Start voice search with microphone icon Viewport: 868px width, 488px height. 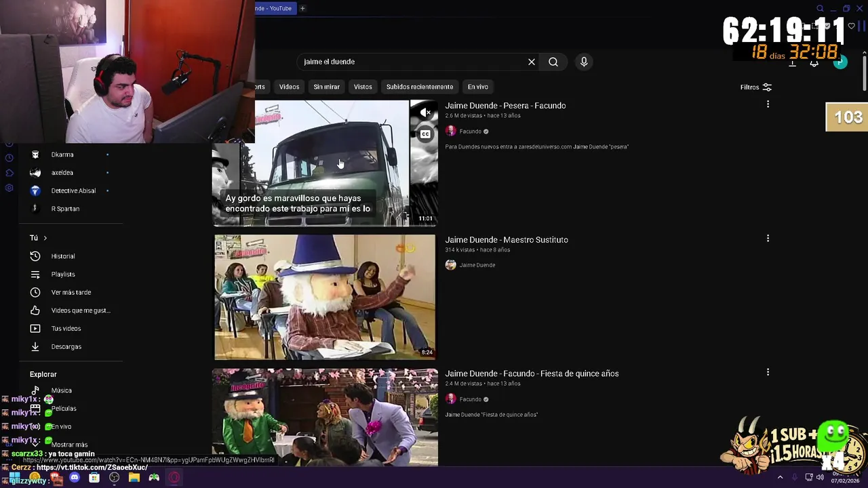point(584,62)
